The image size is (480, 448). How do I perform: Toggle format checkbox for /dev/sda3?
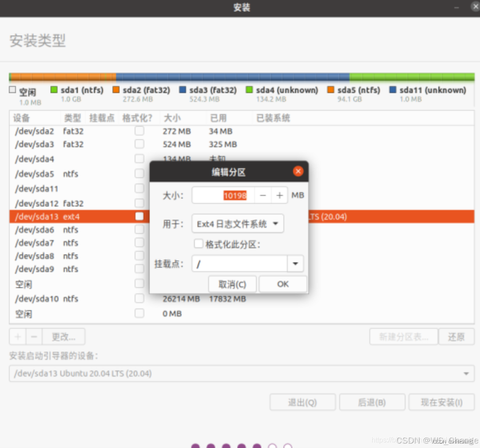click(139, 144)
